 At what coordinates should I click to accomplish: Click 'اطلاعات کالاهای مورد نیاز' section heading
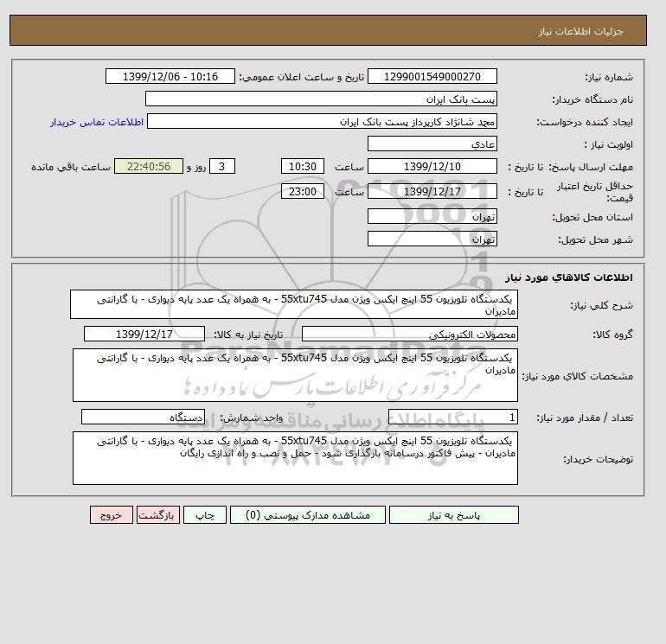click(x=569, y=277)
